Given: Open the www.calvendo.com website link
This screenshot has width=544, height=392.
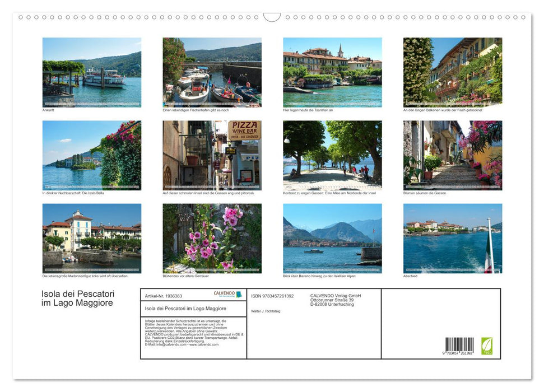Looking at the screenshot, I should click(x=204, y=346).
